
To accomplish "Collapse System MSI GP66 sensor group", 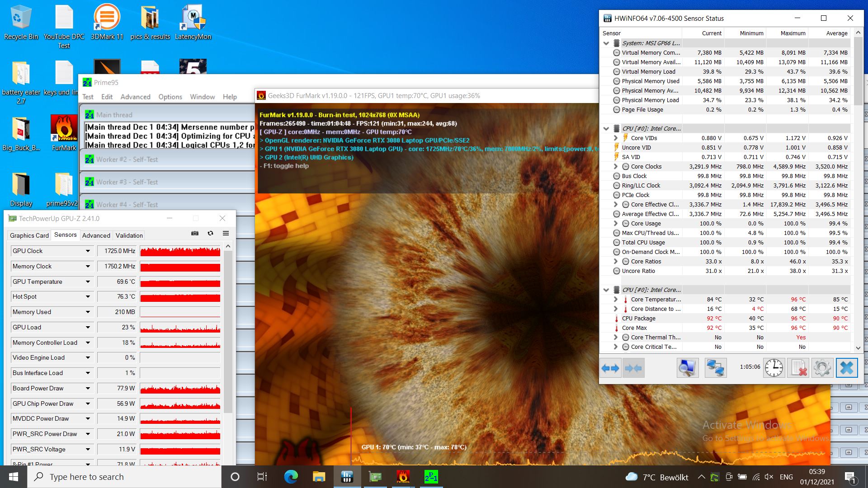I will (606, 43).
